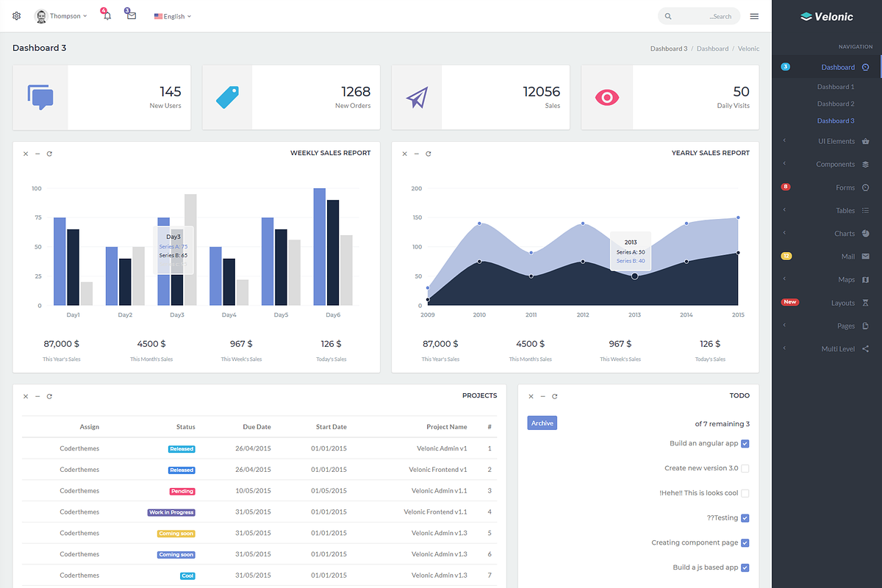Click the eye icon on the Daily Visits card

pyautogui.click(x=607, y=96)
